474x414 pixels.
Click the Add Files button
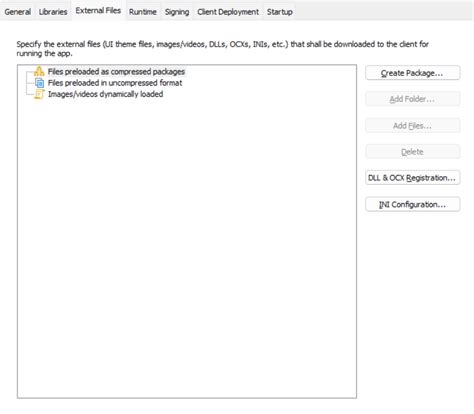[413, 126]
